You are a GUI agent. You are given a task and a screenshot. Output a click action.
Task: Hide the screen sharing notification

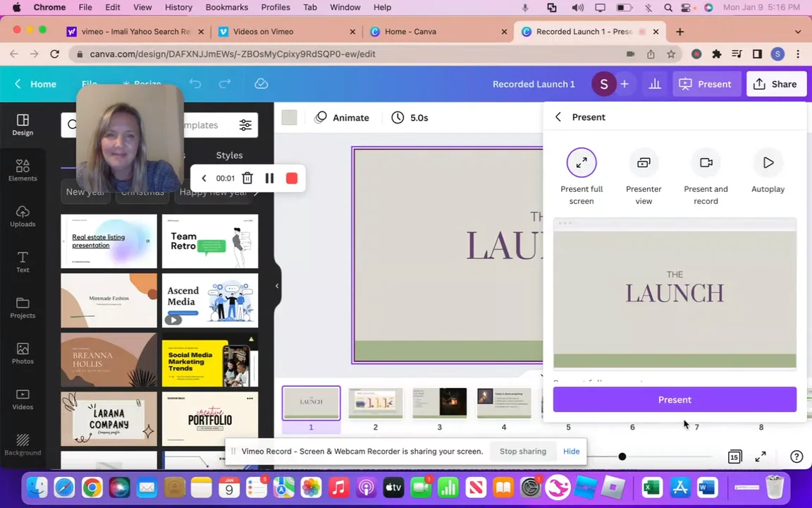tap(571, 452)
